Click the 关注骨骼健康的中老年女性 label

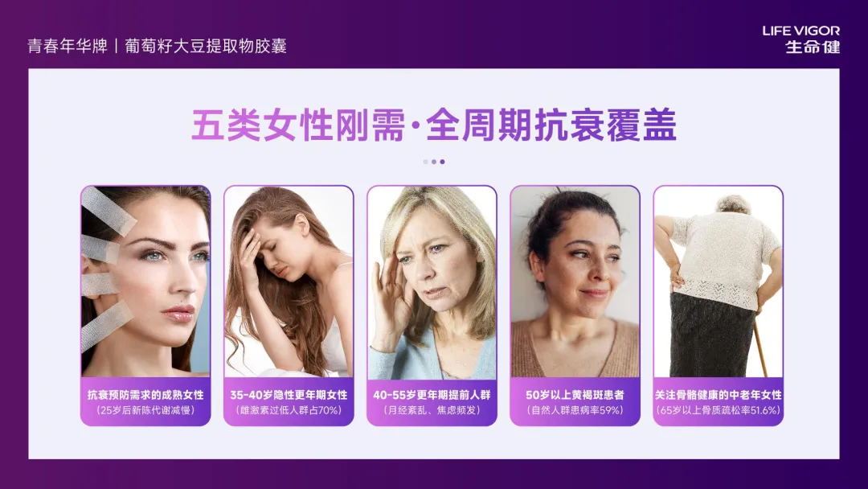tap(718, 395)
